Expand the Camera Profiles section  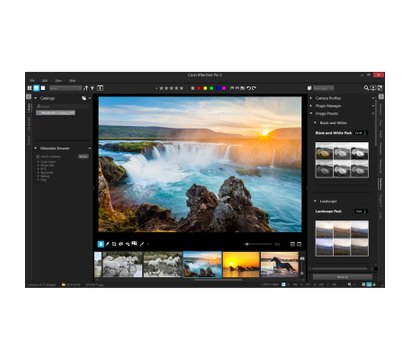[311, 98]
